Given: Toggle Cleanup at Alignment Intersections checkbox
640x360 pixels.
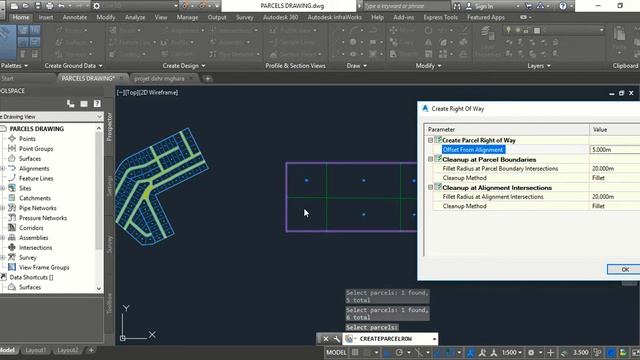Looking at the screenshot, I should click(x=438, y=187).
